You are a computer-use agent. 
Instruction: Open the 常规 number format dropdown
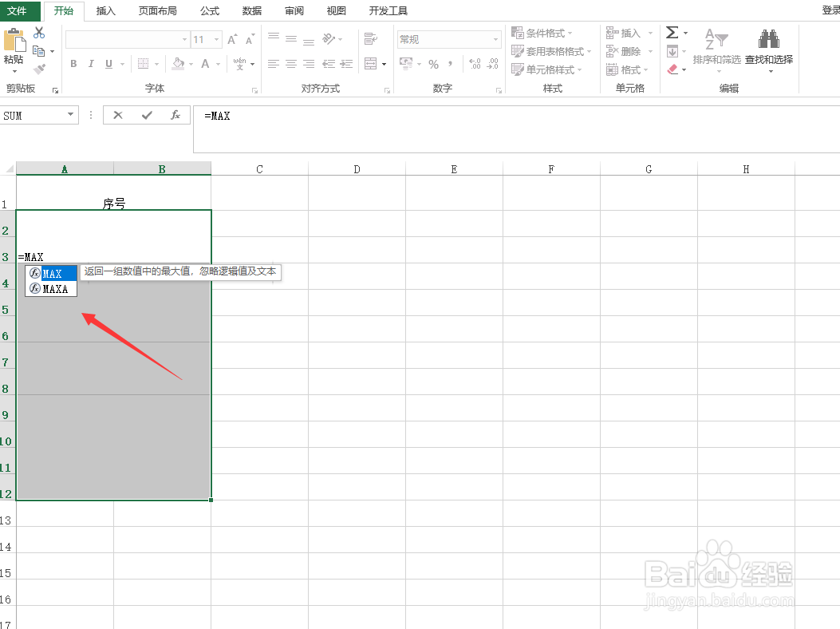(x=495, y=39)
